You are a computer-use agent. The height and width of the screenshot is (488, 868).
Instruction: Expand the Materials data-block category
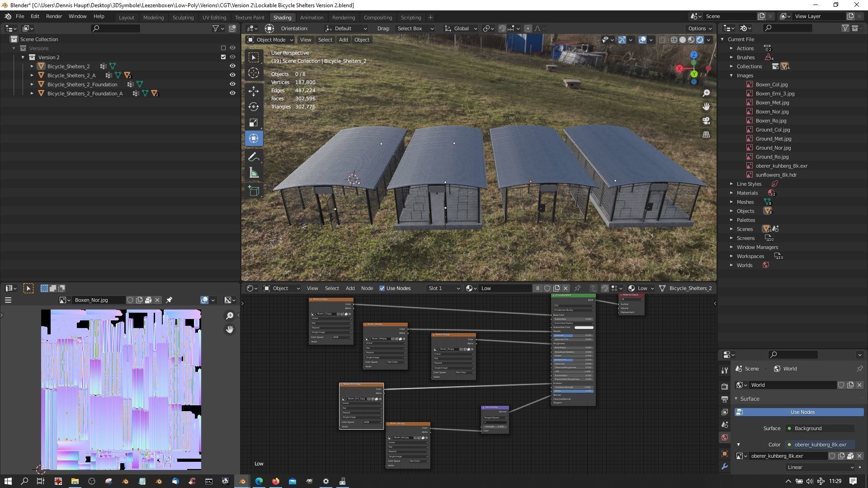(x=731, y=193)
